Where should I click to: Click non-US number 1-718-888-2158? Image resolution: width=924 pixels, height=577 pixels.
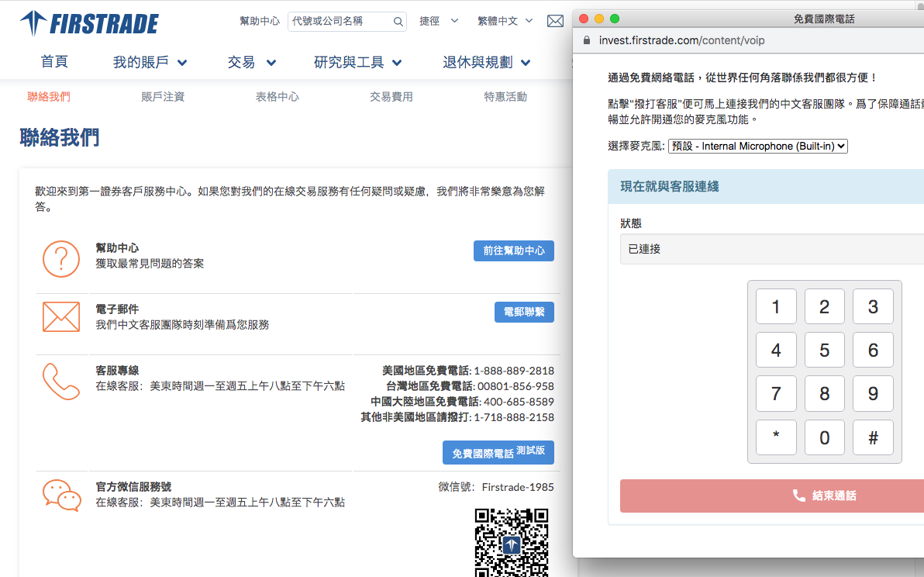click(514, 416)
